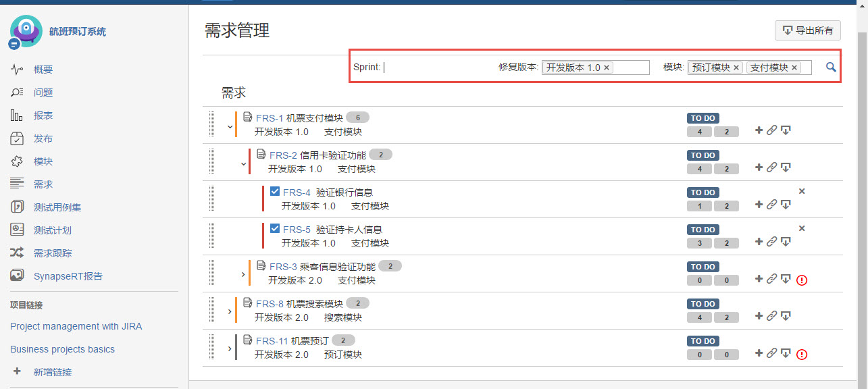Open 需求跟踪 in the sidebar

click(x=53, y=253)
